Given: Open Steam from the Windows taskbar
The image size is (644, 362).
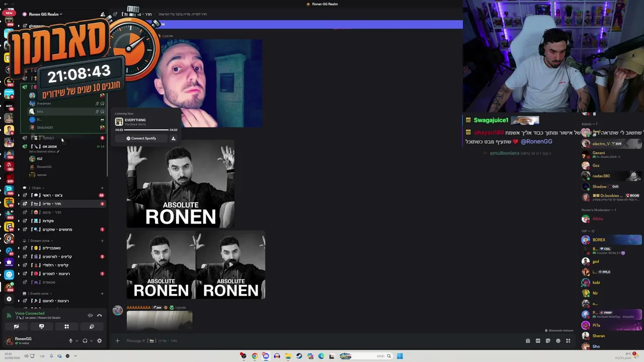Looking at the screenshot, I should [299, 356].
